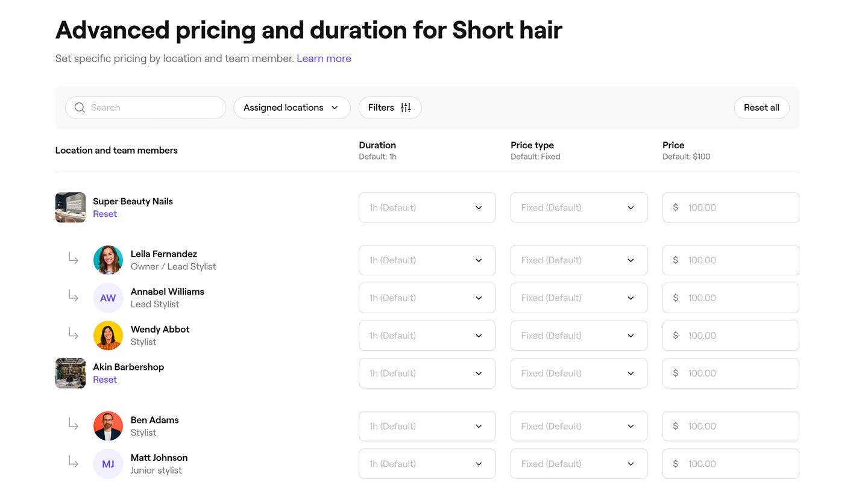
Task: Click Ben Adams' profile photo
Action: pos(108,426)
